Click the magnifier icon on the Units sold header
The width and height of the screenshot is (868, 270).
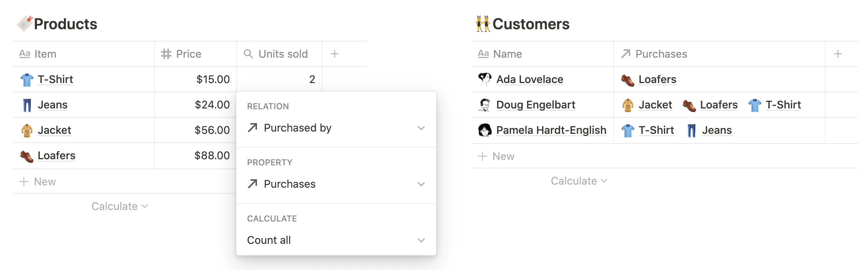248,54
